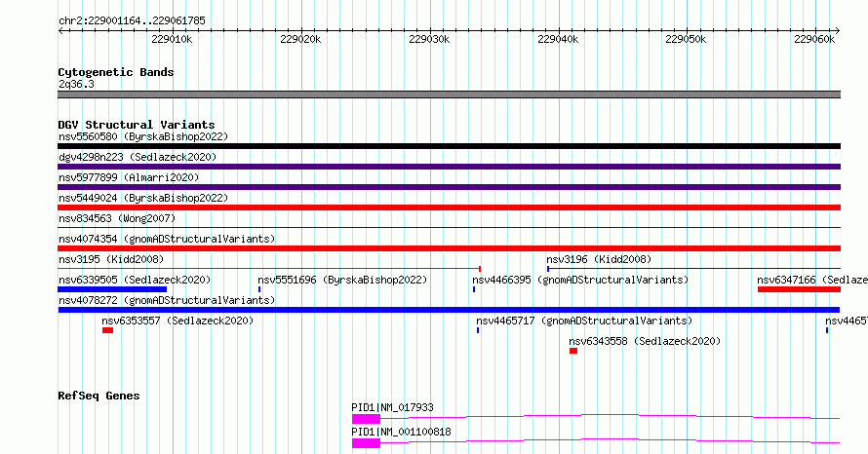Click the PID1|NM_001100818 magenta exon block
This screenshot has height=454, width=868.
[366, 443]
